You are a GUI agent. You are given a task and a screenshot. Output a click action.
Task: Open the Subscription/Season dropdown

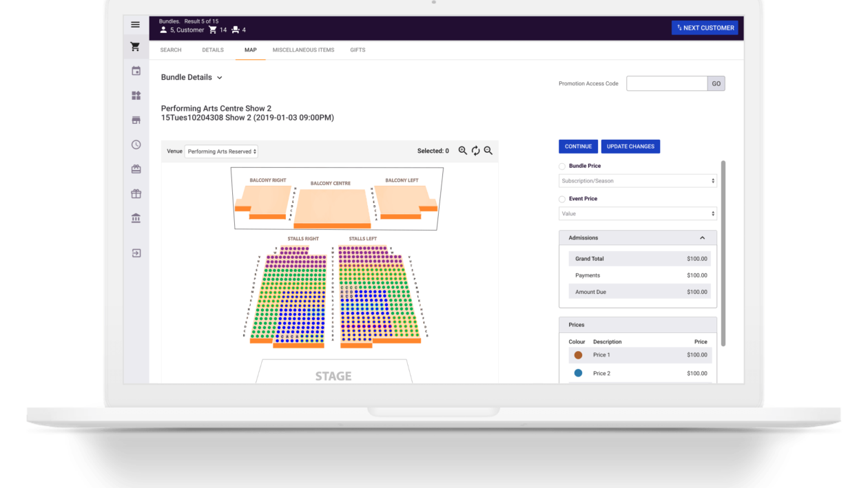637,181
